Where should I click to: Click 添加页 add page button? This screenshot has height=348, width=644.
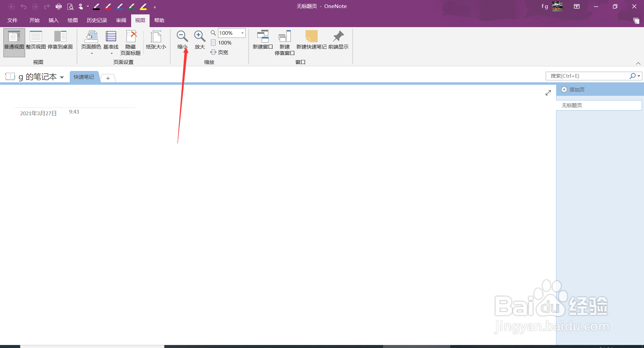(573, 90)
